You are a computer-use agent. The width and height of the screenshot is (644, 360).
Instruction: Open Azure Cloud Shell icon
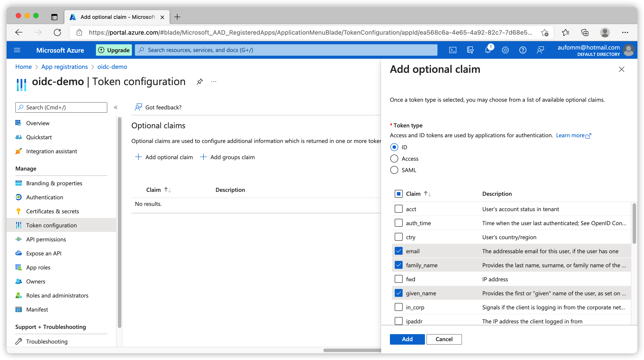click(x=453, y=50)
